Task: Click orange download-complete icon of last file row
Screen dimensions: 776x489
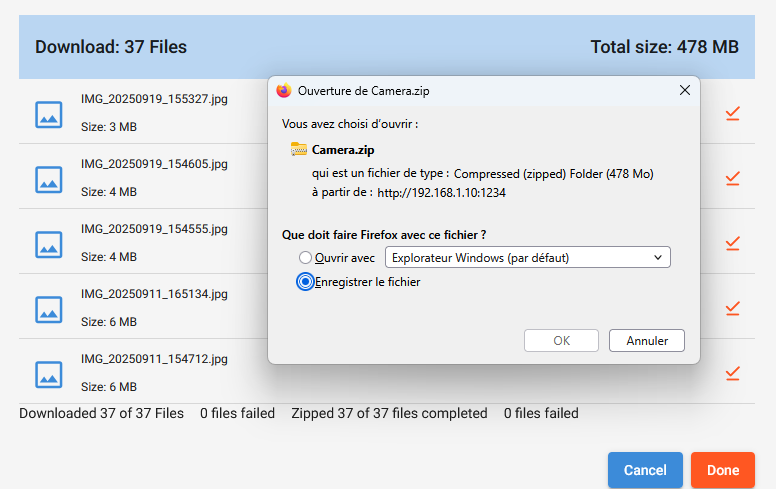Action: click(x=732, y=374)
